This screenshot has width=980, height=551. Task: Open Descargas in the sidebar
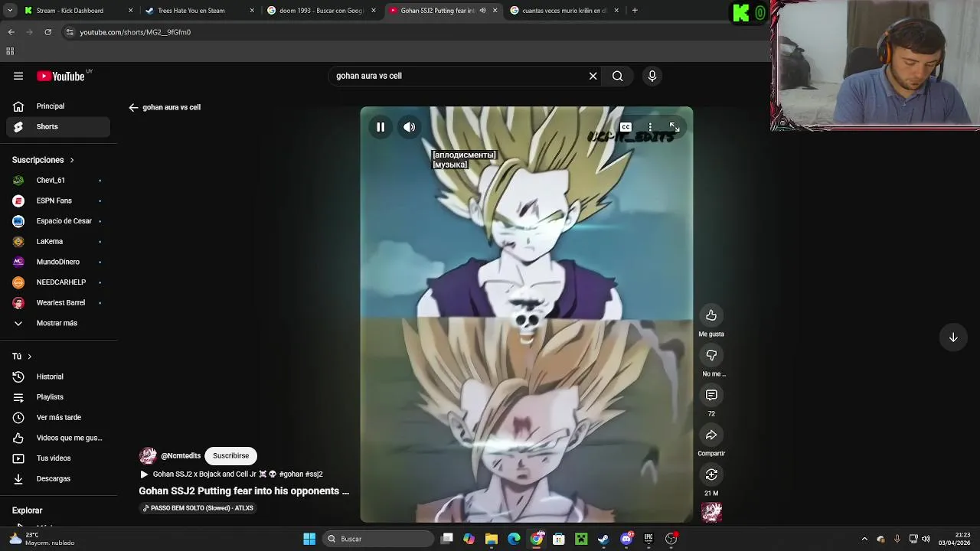[58, 479]
